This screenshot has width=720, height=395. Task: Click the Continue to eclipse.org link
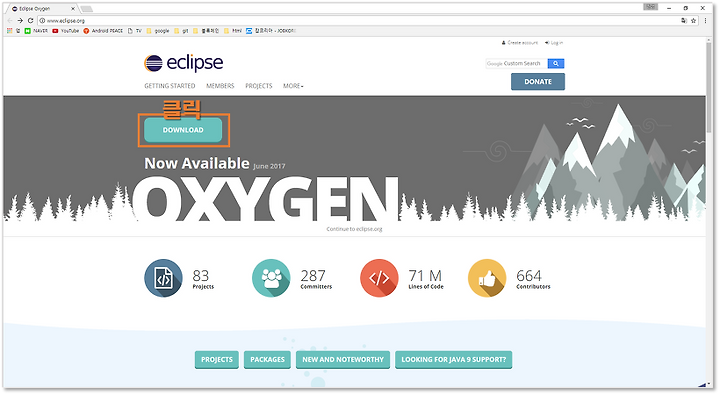(354, 229)
